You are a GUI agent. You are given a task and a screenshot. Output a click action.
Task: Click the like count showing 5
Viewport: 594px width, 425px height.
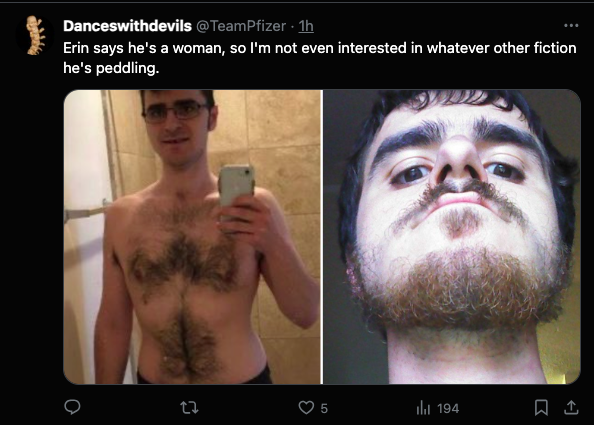click(324, 408)
